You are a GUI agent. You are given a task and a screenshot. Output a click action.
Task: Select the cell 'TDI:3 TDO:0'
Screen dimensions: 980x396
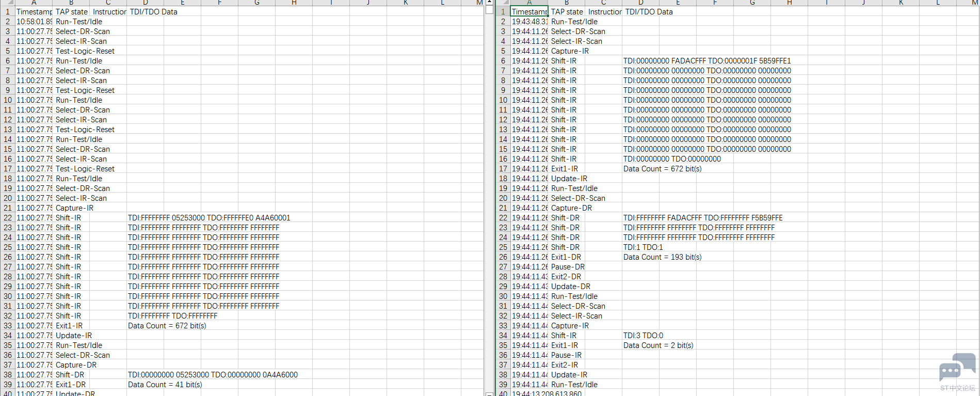(643, 335)
